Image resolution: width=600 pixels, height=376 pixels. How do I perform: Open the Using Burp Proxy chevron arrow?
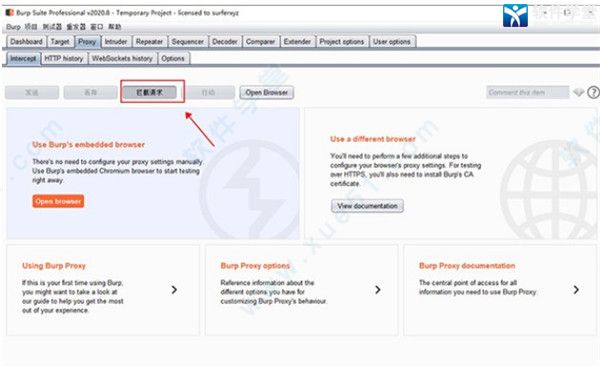pos(174,290)
